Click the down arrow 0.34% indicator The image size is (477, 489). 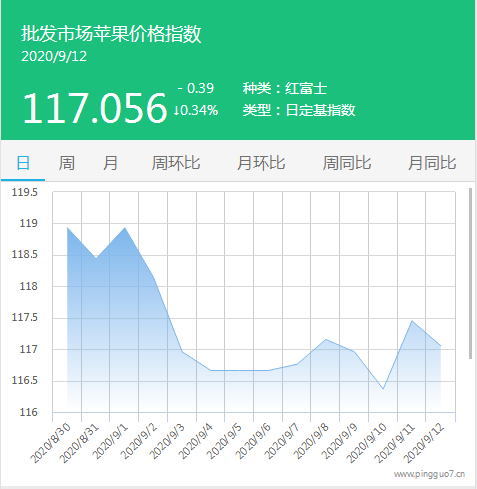point(196,110)
